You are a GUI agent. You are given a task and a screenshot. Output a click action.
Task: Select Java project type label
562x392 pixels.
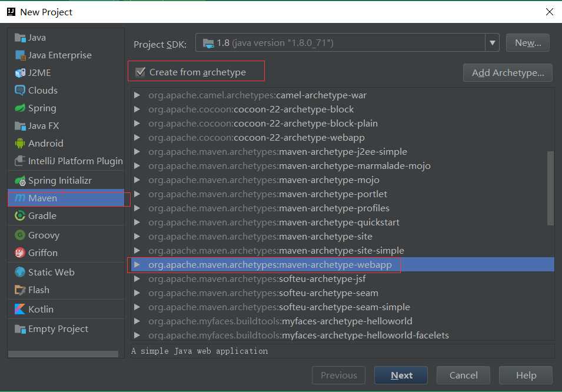[x=37, y=38]
